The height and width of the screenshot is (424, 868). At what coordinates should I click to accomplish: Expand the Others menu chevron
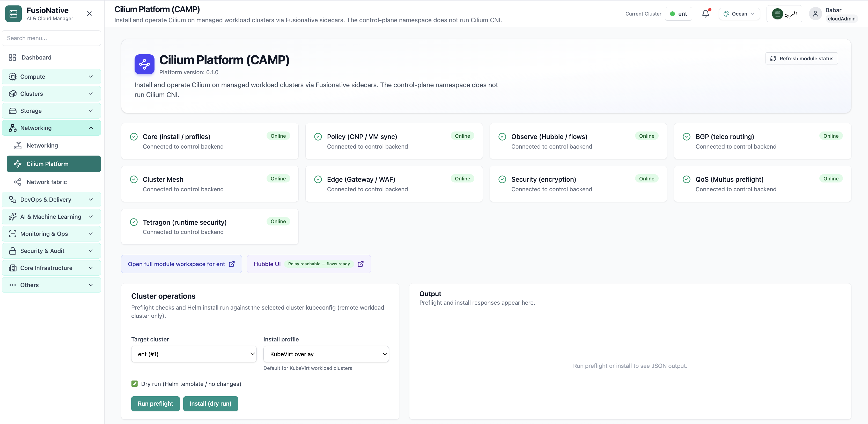[x=91, y=285]
